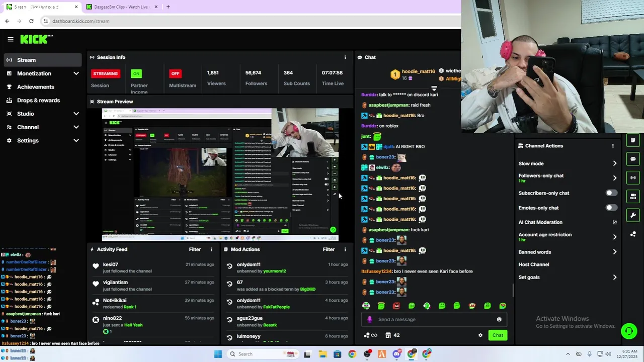Click kesi07 in the Activity Feed
644x362 pixels.
(x=111, y=264)
